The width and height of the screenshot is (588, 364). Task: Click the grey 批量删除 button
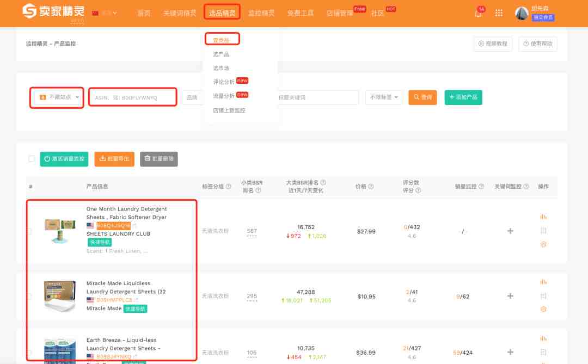coord(159,159)
